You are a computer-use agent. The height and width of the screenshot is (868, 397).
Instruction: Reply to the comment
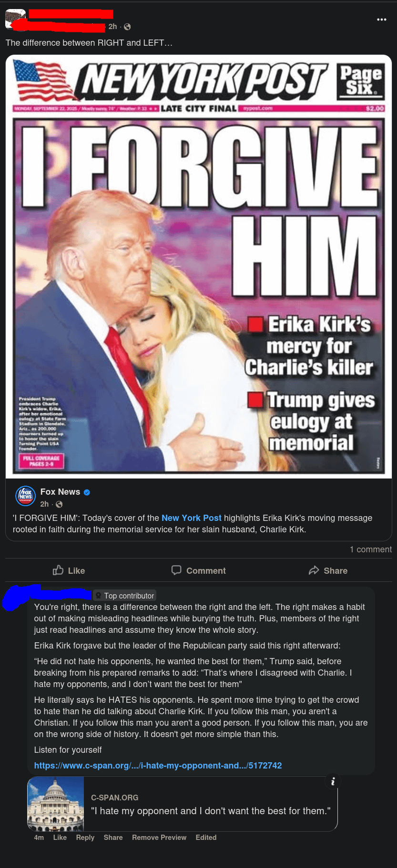pyautogui.click(x=85, y=838)
